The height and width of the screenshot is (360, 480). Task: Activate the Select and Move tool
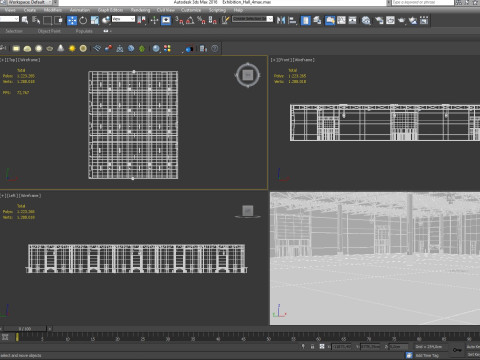pyautogui.click(x=72, y=20)
